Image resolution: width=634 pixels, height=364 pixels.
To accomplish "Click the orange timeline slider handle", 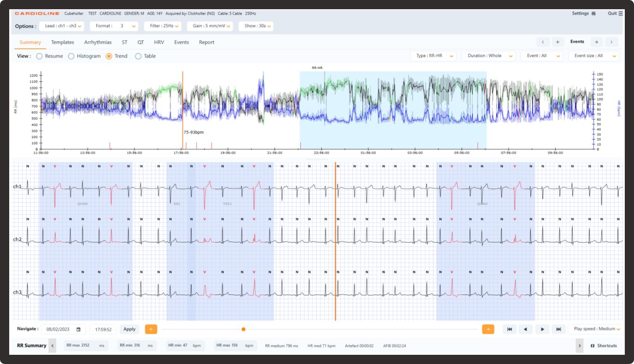I will (243, 329).
